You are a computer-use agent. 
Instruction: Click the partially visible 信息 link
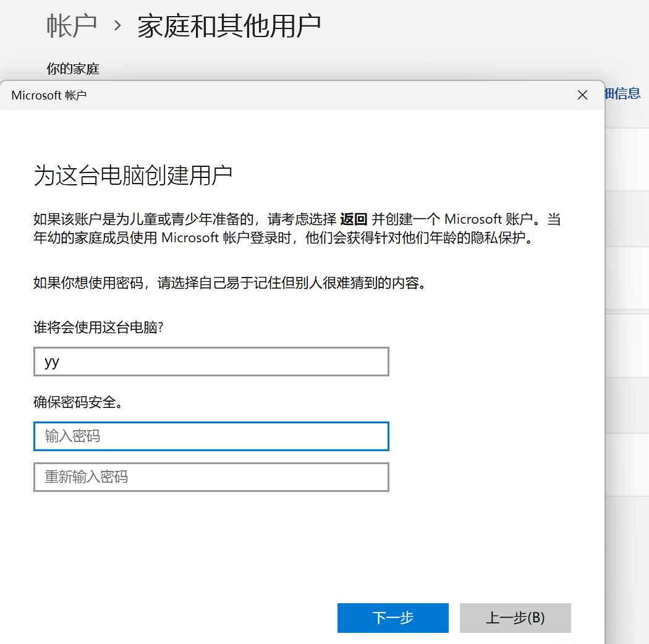coord(622,93)
